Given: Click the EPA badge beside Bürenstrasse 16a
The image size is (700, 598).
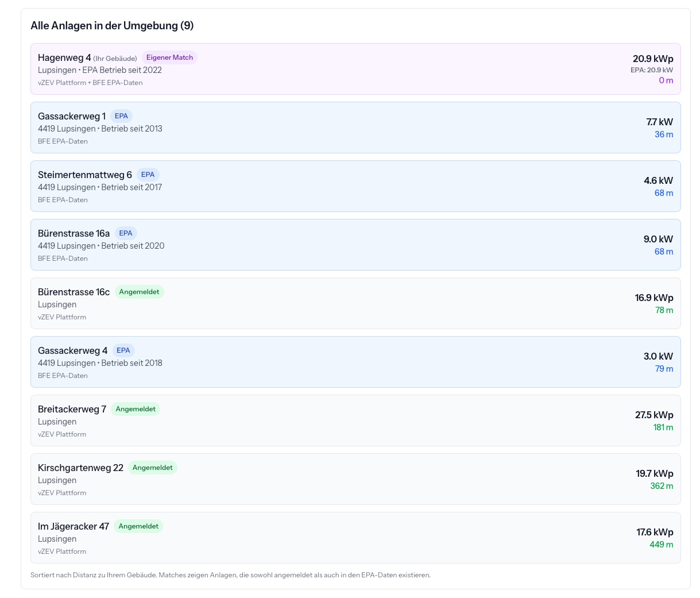Looking at the screenshot, I should (125, 233).
